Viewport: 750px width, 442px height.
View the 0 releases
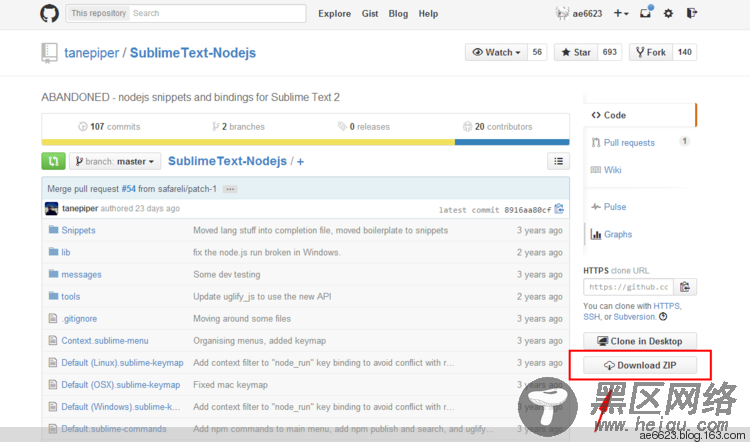pyautogui.click(x=364, y=127)
